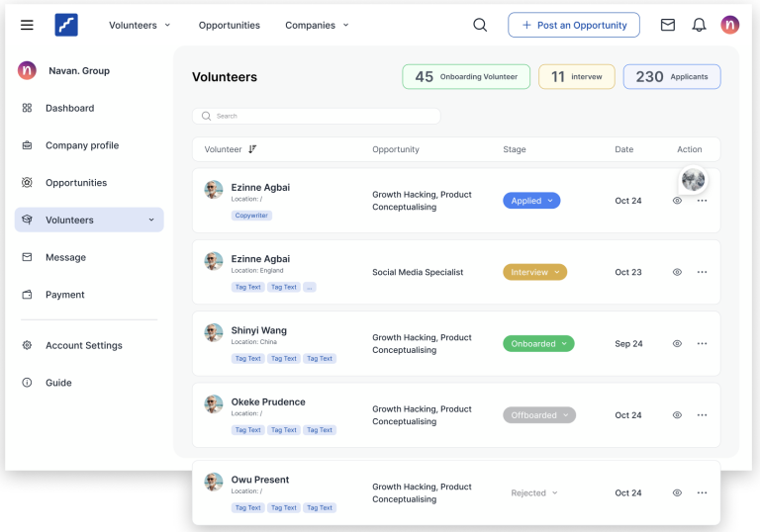Screen dimensions: 760x532
Task: Click the Guide label in sidebar
Action: pyautogui.click(x=58, y=383)
